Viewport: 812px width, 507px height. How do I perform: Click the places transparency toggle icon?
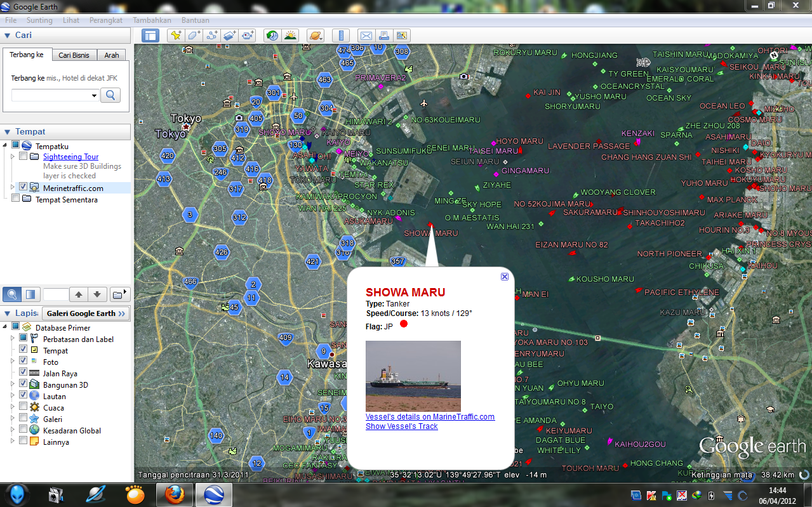pos(29,294)
